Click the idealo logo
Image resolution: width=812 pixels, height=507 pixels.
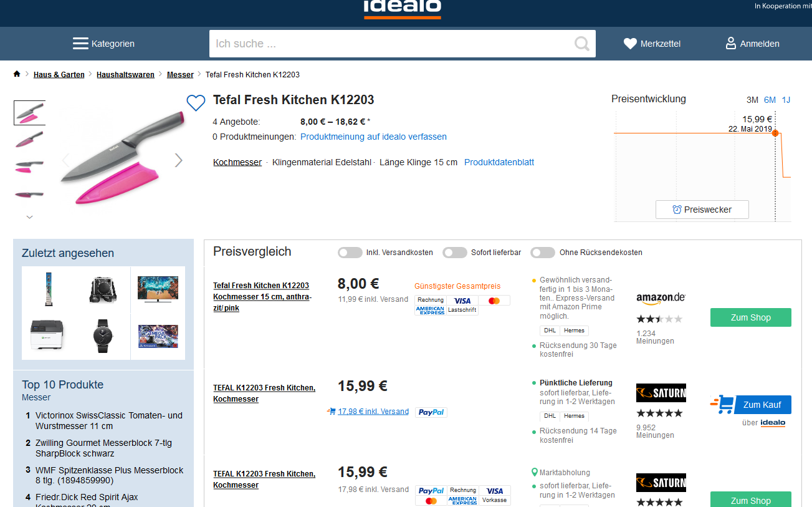402,7
